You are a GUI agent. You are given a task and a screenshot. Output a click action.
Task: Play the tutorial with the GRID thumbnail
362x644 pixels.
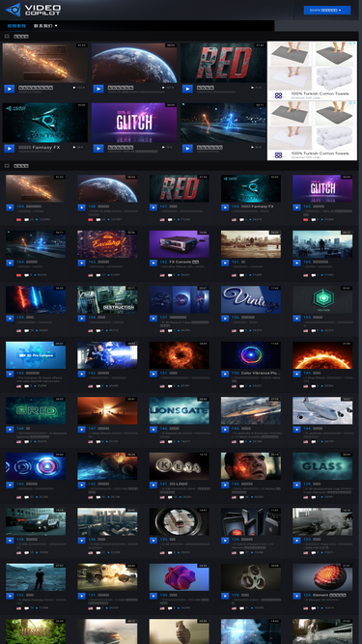[x=10, y=430]
